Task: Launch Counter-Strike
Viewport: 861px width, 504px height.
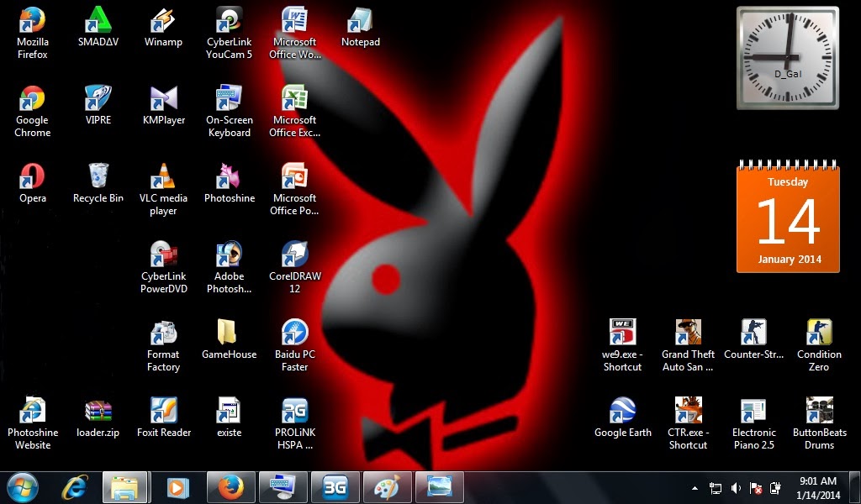Action: pos(753,332)
